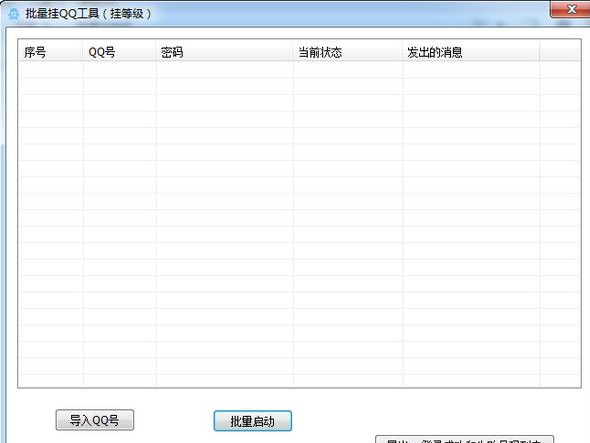Image resolution: width=590 pixels, height=443 pixels.
Task: Start batch login with 批量启动 button
Action: tap(252, 421)
